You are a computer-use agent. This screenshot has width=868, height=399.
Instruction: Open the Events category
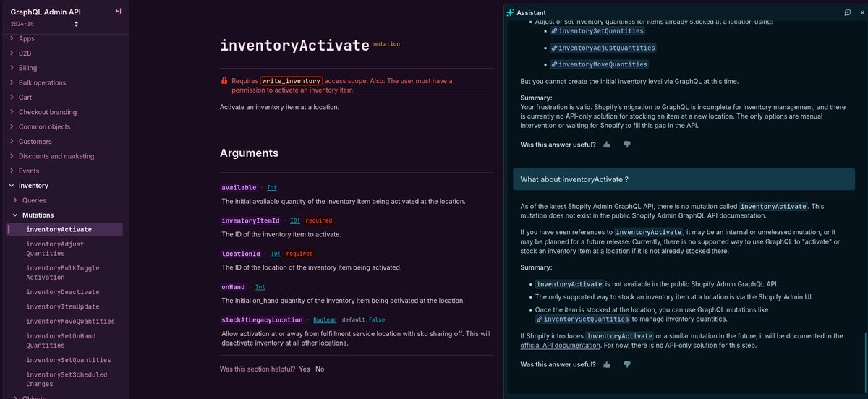(29, 171)
